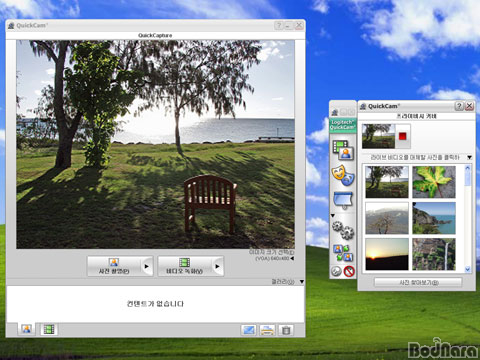Click the take photo button with portrait icon
The image size is (480, 360).
coord(114,266)
